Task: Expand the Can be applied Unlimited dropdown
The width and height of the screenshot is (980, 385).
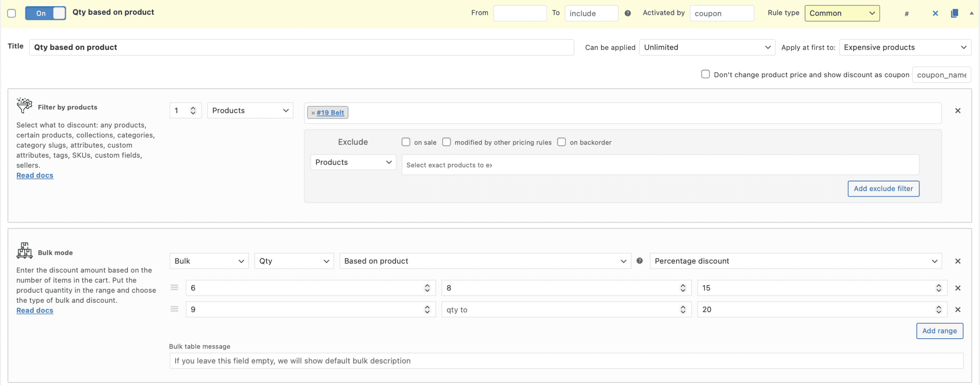Action: [x=707, y=47]
